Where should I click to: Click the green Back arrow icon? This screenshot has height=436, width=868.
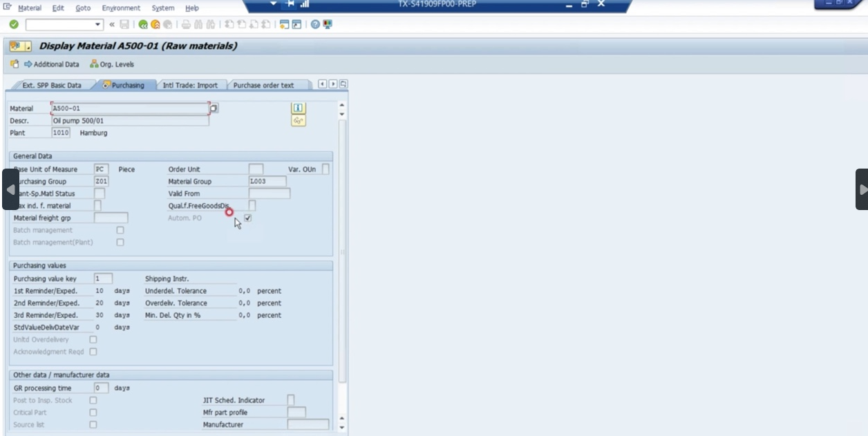pos(143,24)
